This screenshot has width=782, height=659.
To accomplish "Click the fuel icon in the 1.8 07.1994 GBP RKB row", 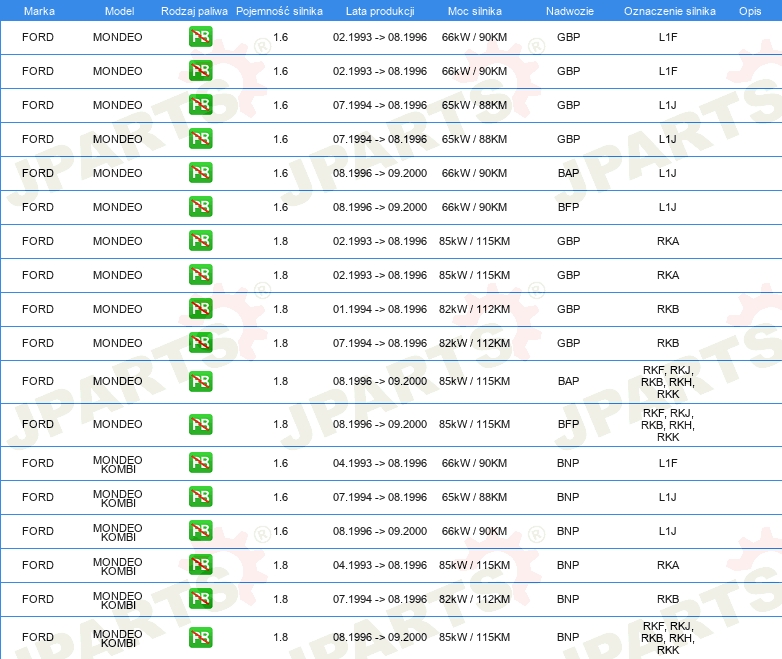I will pyautogui.click(x=200, y=342).
